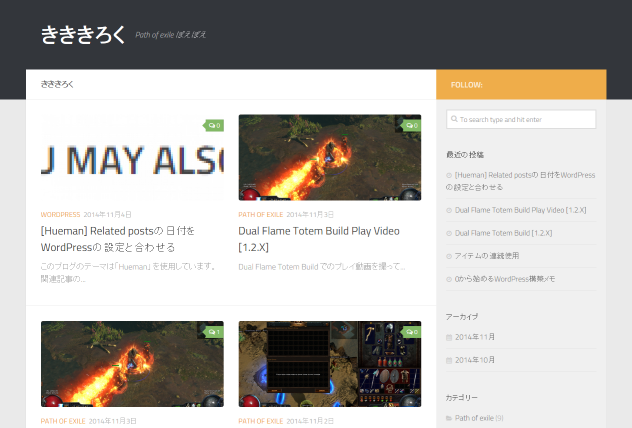Focus the search input field
Image resolution: width=632 pixels, height=428 pixels.
[521, 119]
